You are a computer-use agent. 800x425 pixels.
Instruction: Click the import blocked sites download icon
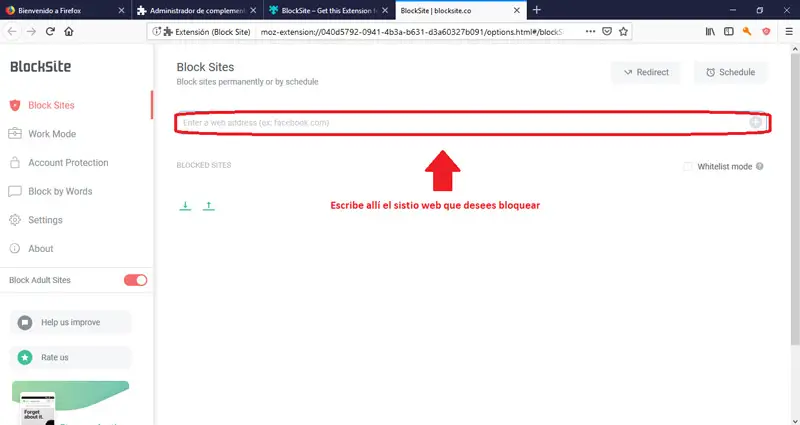(185, 206)
